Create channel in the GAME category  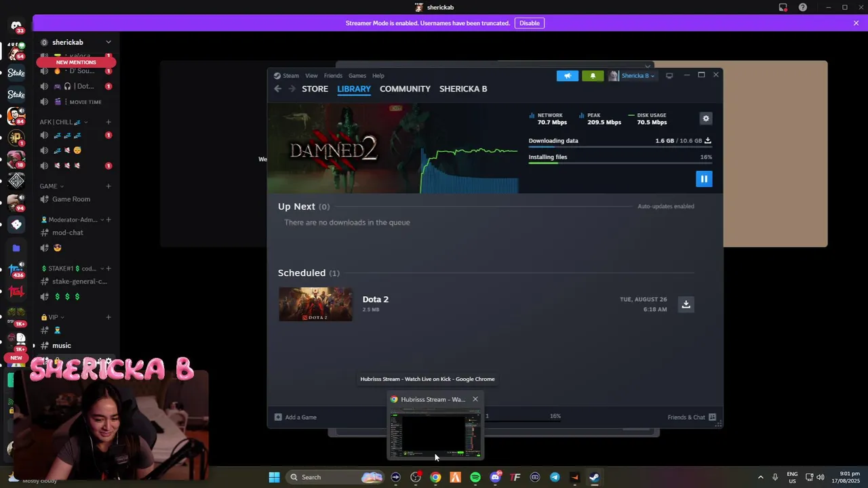click(x=108, y=186)
